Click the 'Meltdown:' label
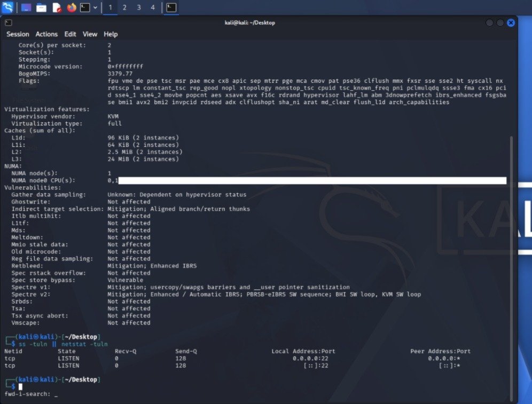The height and width of the screenshot is (404, 532). 27,237
